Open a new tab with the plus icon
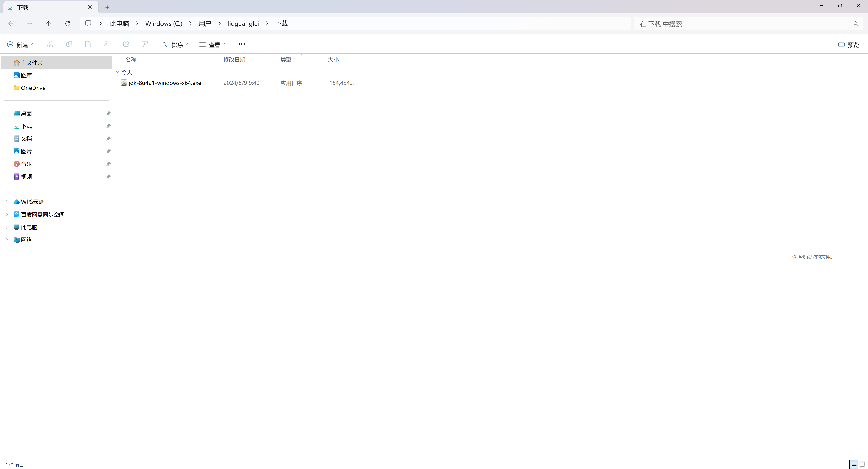Screen dimensions: 868x469 107,7
